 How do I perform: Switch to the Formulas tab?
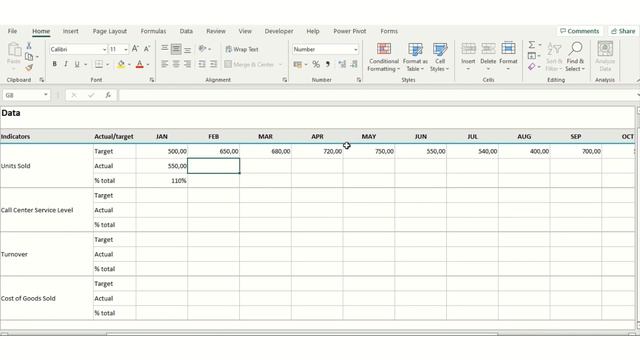click(153, 31)
